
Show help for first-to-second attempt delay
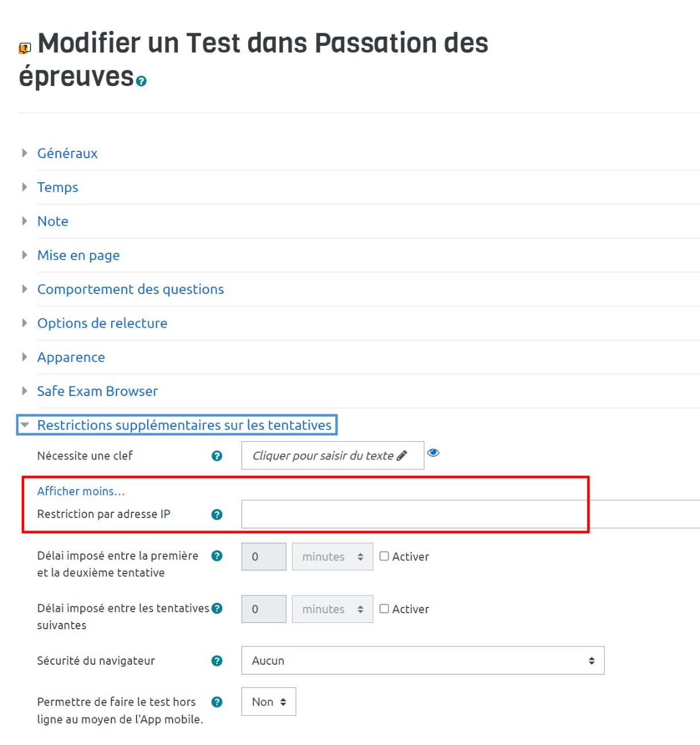pos(217,556)
